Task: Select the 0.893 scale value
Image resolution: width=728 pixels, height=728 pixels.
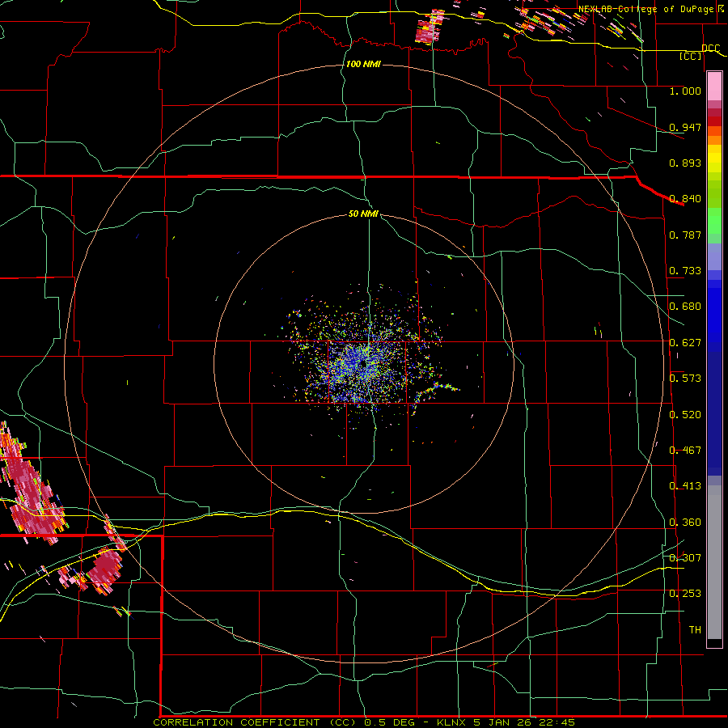Action: (x=685, y=163)
